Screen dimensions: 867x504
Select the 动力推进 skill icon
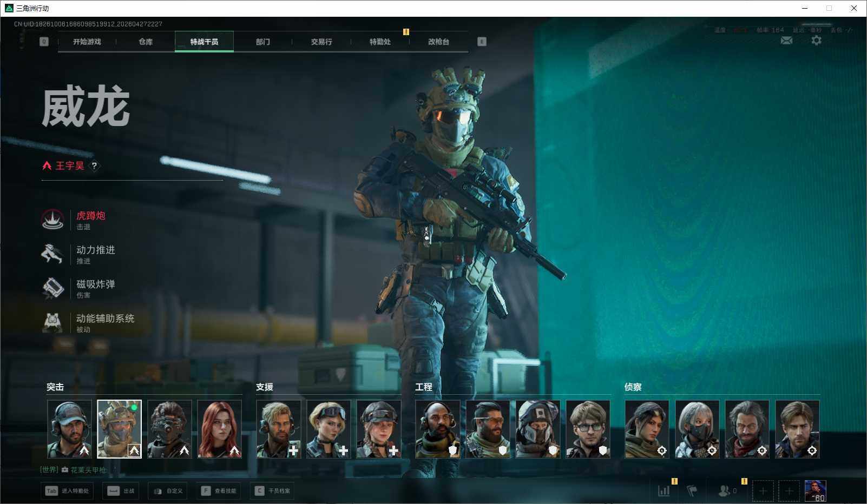(52, 254)
